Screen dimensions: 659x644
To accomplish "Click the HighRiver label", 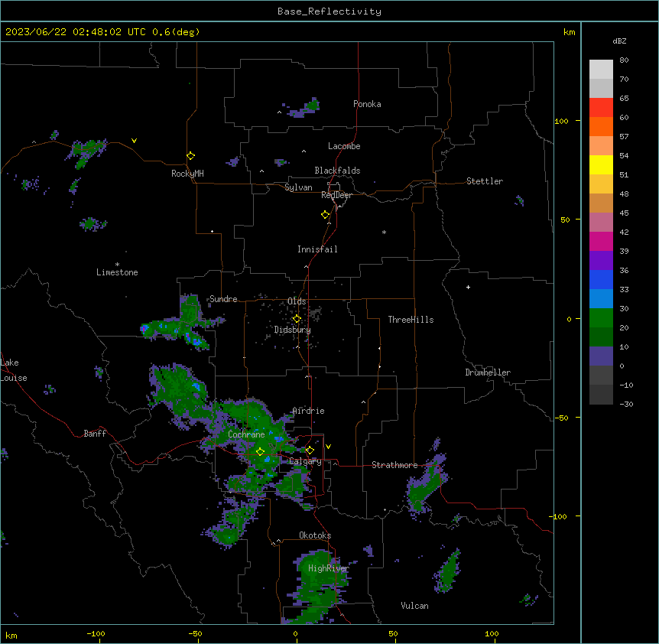I will coord(329,568).
